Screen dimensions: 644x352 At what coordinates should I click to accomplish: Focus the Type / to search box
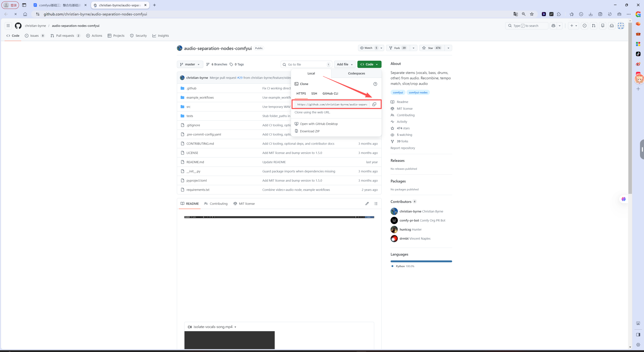point(527,26)
